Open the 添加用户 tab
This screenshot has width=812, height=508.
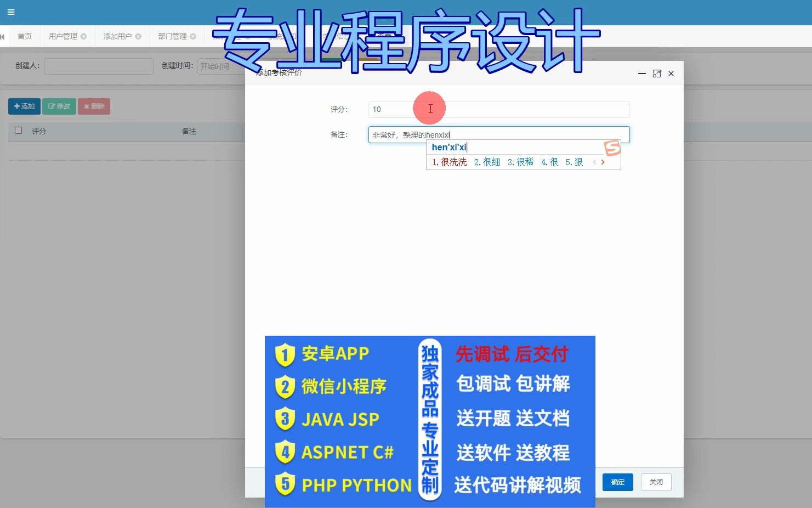[117, 36]
